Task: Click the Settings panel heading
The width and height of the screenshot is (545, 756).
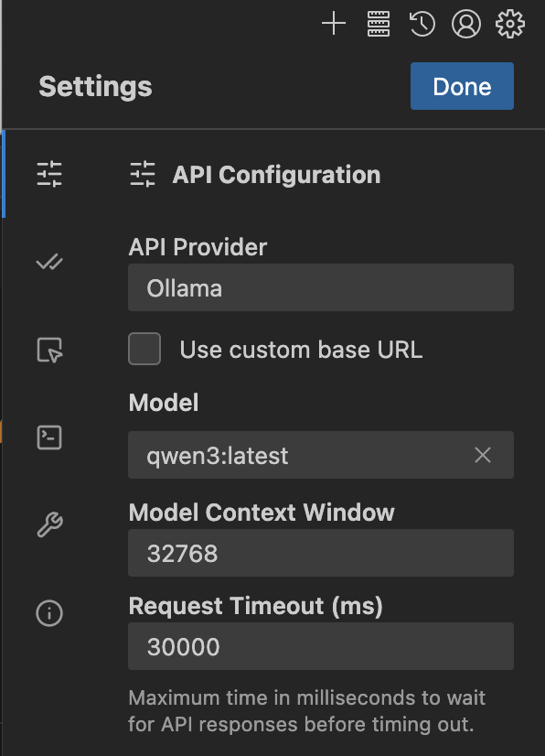Action: (94, 86)
